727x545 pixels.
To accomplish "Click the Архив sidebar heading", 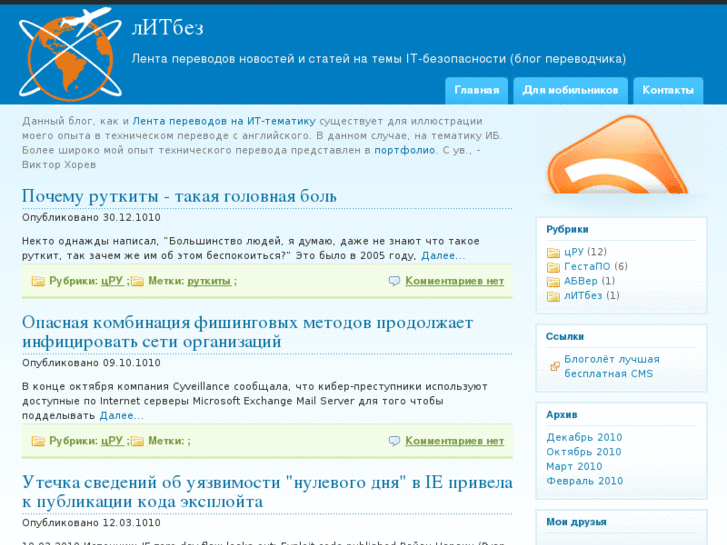I will point(561,415).
